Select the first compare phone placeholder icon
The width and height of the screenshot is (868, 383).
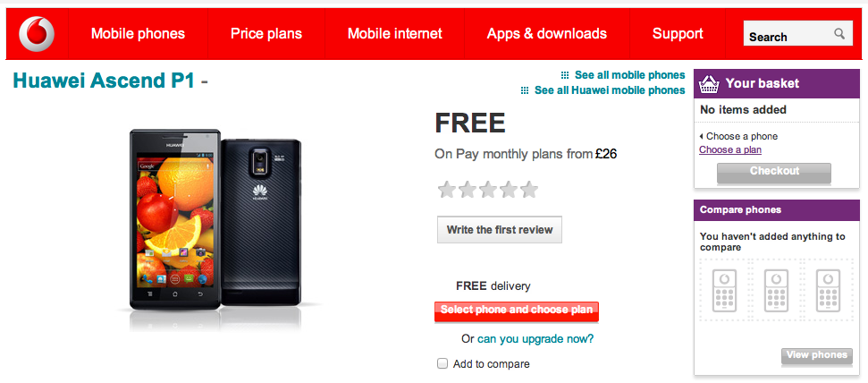(723, 290)
